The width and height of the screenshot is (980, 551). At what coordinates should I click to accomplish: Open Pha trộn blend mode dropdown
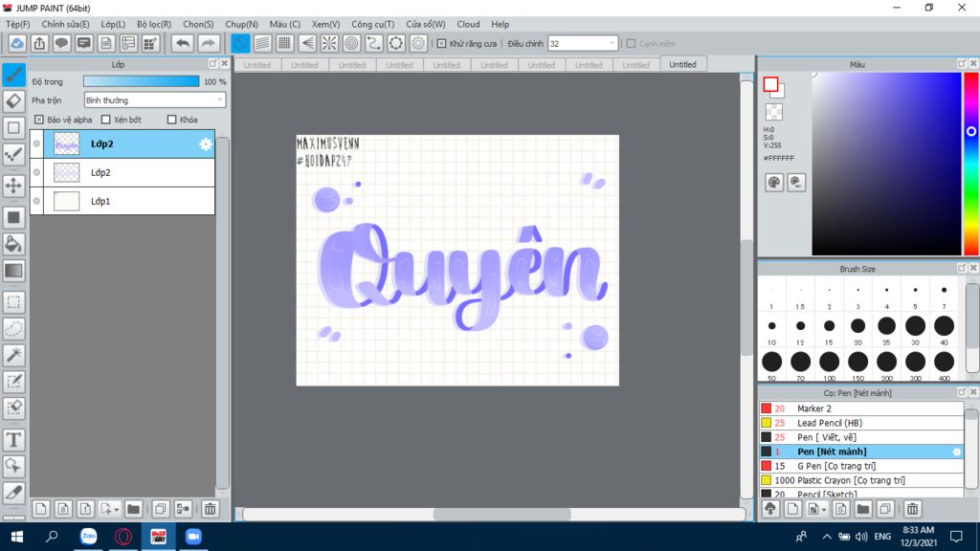point(154,99)
